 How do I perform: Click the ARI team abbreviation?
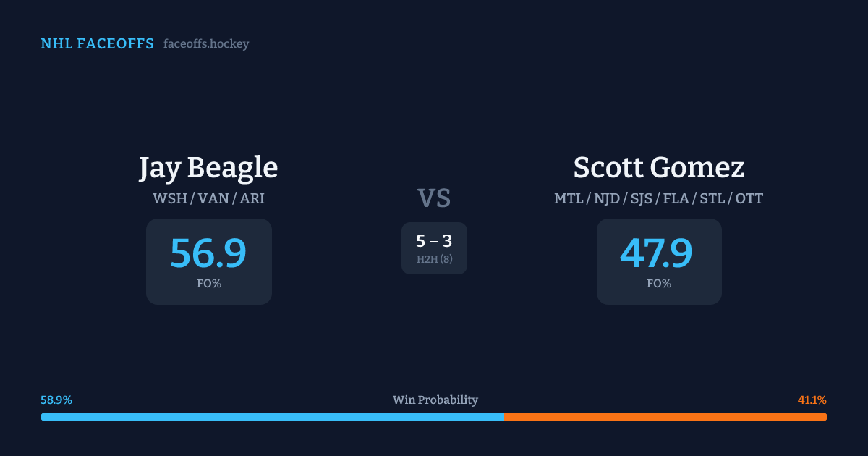click(252, 198)
